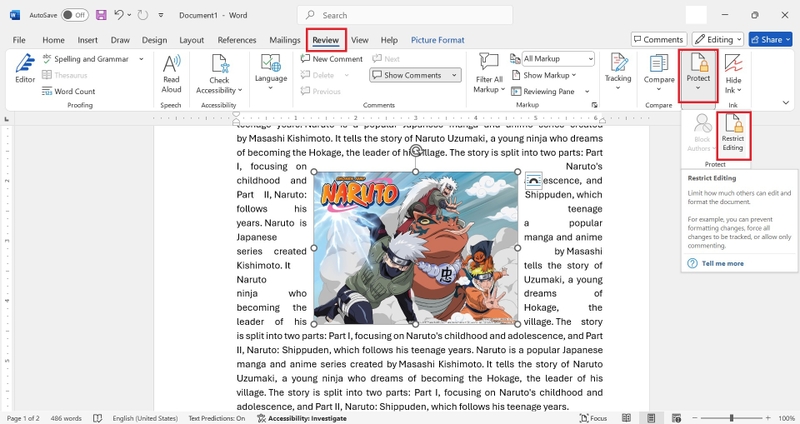This screenshot has width=800, height=424.
Task: Click the Comments button
Action: 659,39
